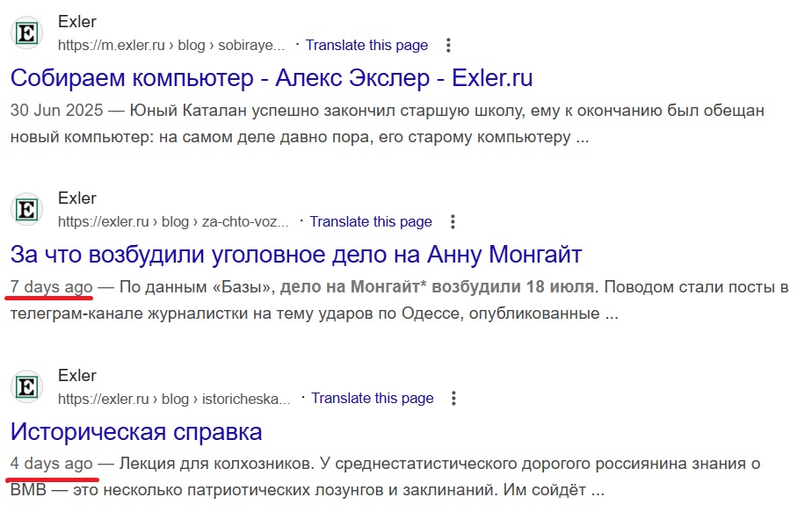Translate the Анну Монгайт article page
Image resolution: width=812 pixels, height=519 pixels.
[370, 222]
